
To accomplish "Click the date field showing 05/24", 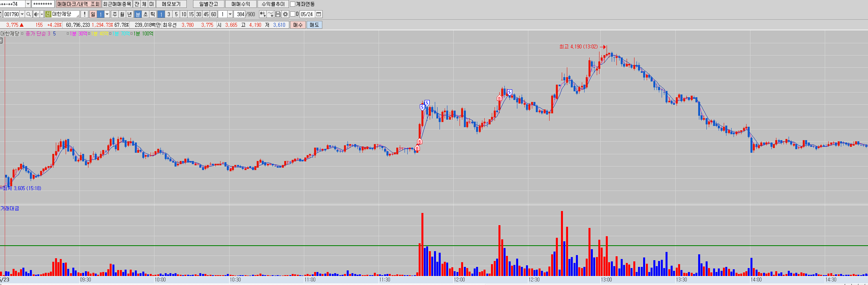I will pos(307,14).
